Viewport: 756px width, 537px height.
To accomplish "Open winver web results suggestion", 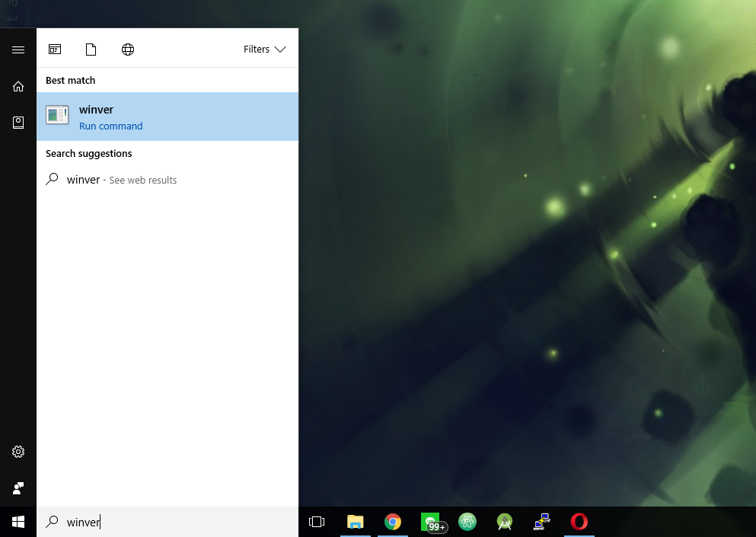I will click(x=167, y=180).
